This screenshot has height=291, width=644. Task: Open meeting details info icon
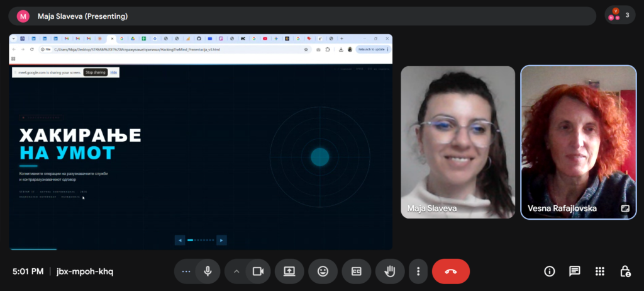click(x=549, y=271)
